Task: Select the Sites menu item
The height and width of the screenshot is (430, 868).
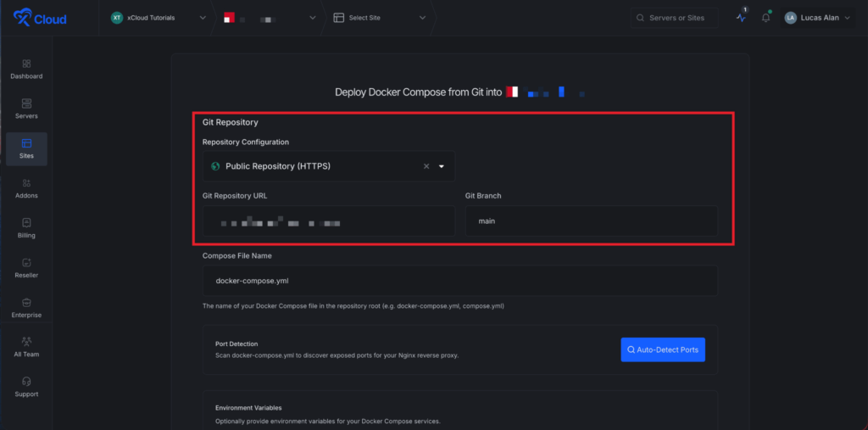Action: tap(26, 148)
